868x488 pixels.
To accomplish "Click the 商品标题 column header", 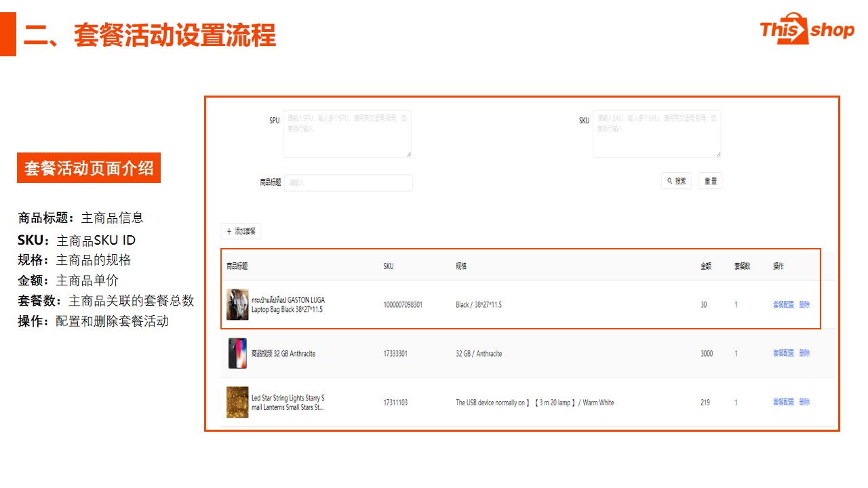I will click(x=237, y=266).
